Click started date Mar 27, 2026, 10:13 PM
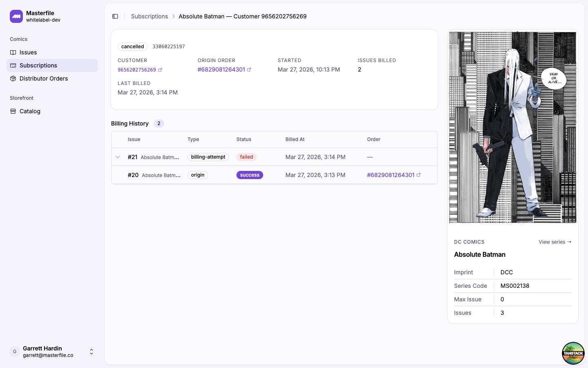 point(309,70)
